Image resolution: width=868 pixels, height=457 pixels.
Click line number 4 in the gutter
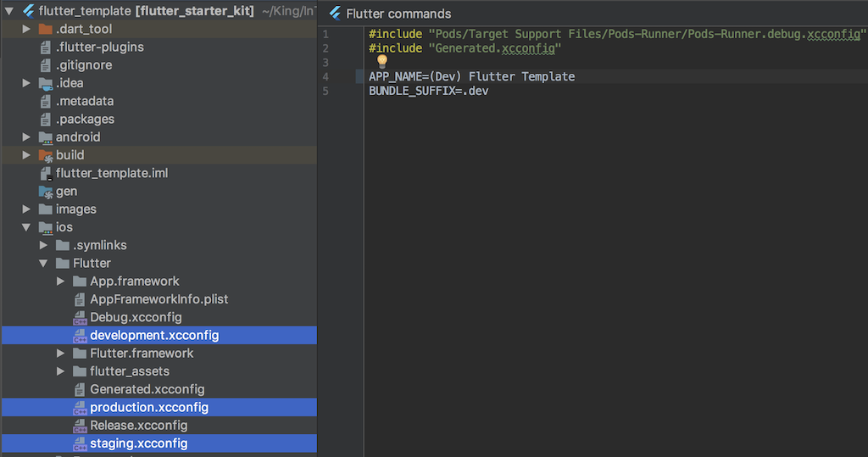(325, 76)
